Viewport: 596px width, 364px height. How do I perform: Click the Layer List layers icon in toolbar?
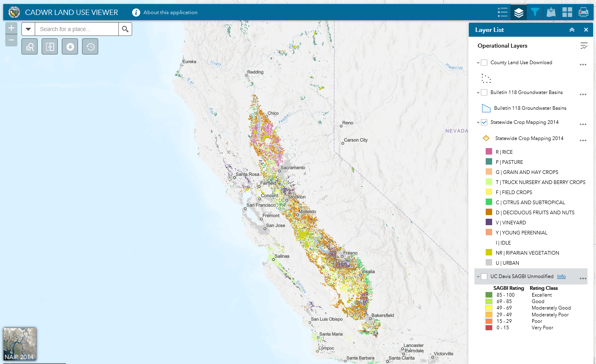pyautogui.click(x=518, y=12)
